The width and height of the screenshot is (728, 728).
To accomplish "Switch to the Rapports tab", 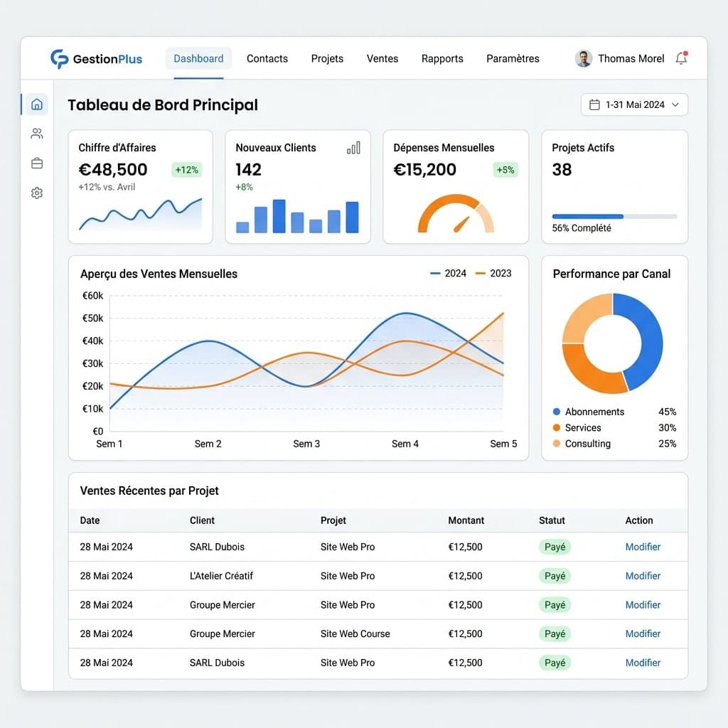I will pos(442,58).
